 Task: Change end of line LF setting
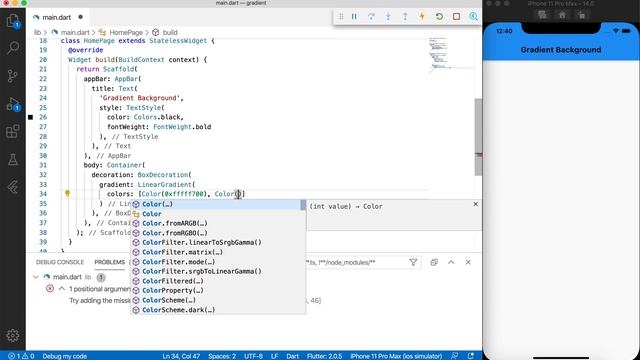pyautogui.click(x=275, y=356)
